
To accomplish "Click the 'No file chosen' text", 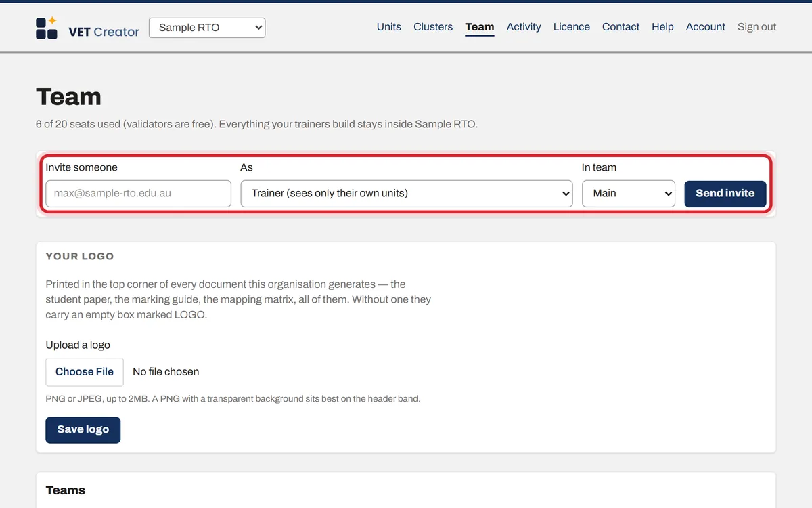I will (x=166, y=372).
